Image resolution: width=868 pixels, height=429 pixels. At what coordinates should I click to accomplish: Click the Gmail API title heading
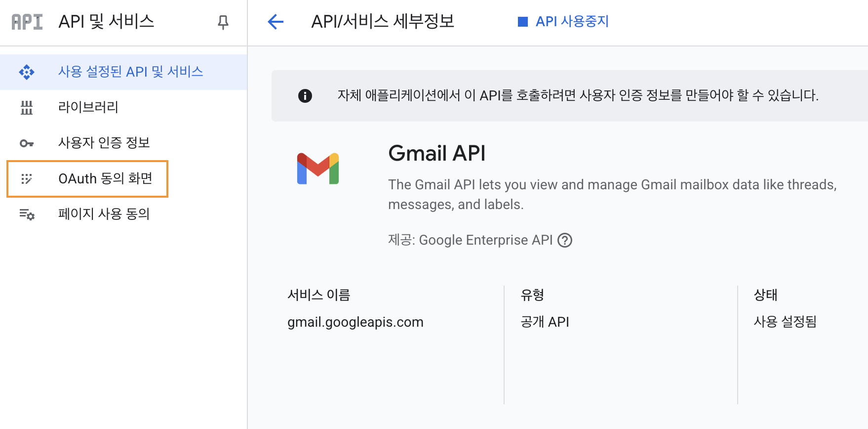(x=436, y=153)
